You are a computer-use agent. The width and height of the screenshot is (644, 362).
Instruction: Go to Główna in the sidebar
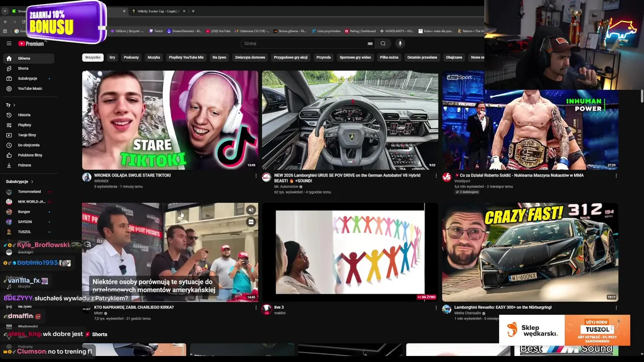point(28,58)
